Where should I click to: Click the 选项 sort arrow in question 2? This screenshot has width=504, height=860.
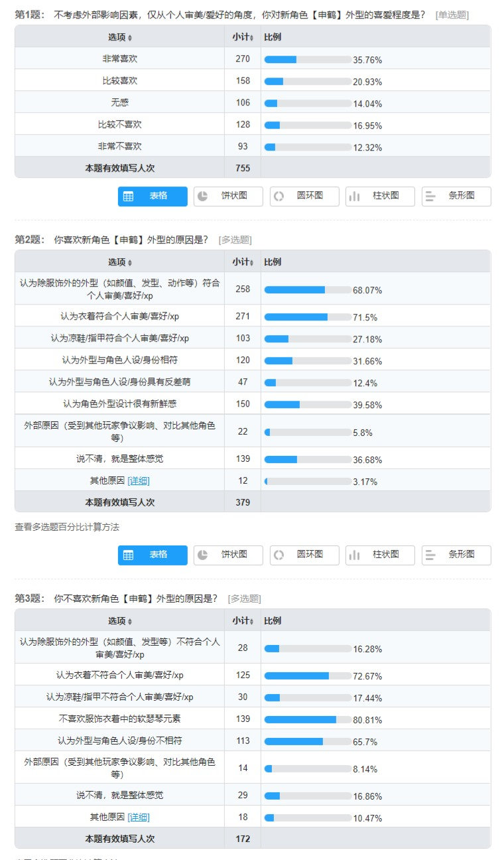(130, 263)
